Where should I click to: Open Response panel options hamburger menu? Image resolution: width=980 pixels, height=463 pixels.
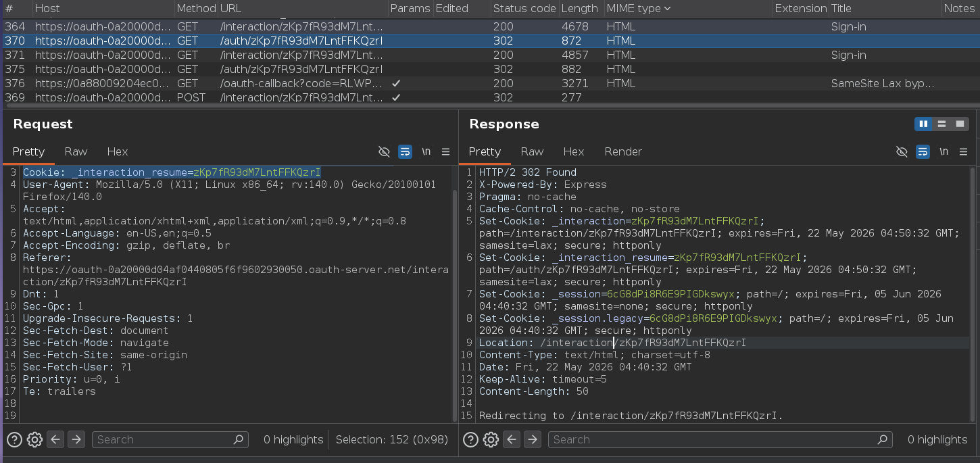coord(964,151)
